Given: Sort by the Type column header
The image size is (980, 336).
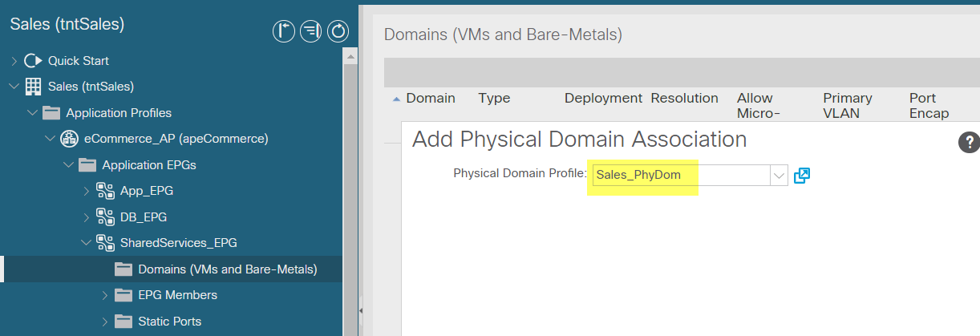Looking at the screenshot, I should 494,99.
